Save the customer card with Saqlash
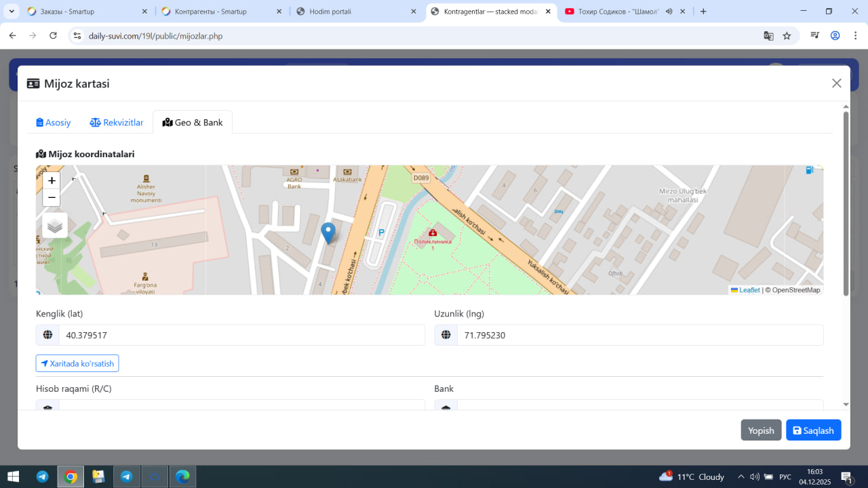 click(814, 430)
